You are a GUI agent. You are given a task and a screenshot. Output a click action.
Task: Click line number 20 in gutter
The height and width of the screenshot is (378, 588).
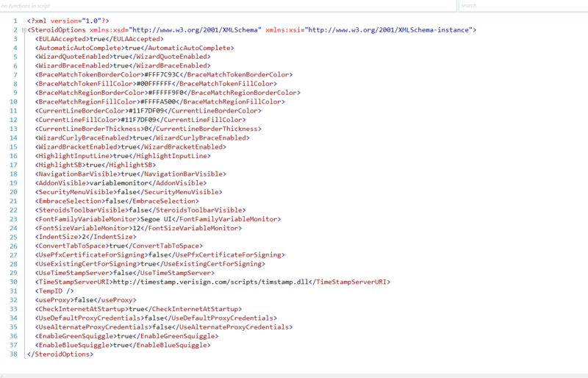tap(13, 192)
